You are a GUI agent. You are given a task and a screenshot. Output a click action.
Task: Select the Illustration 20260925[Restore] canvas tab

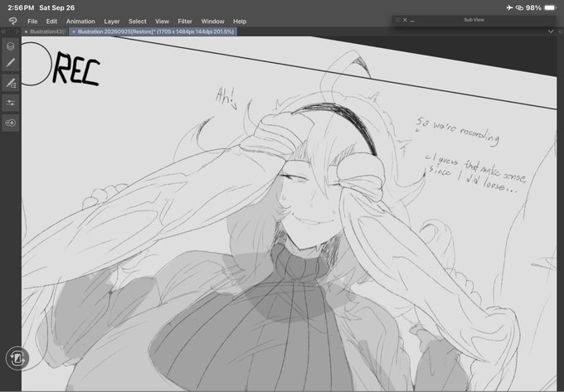click(153, 31)
